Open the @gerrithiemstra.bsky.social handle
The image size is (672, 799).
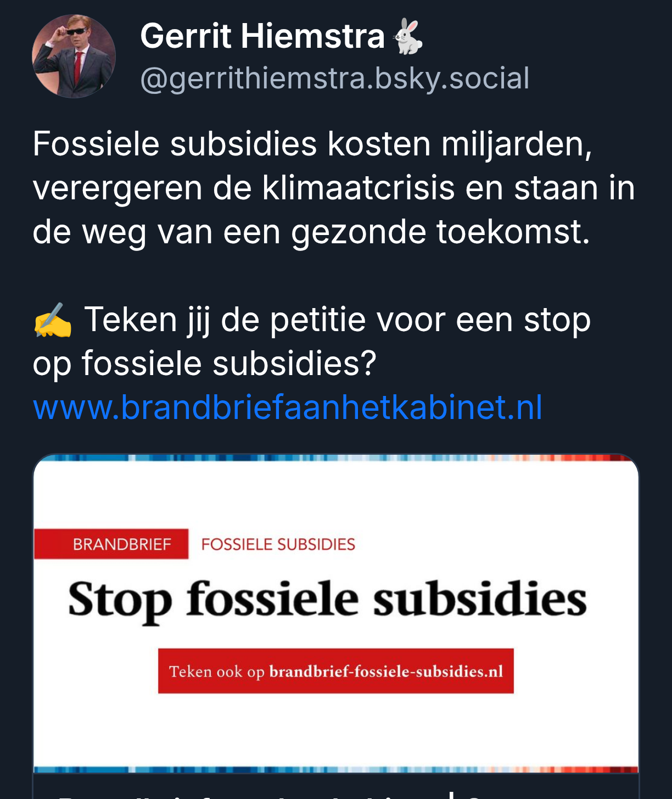(x=335, y=78)
